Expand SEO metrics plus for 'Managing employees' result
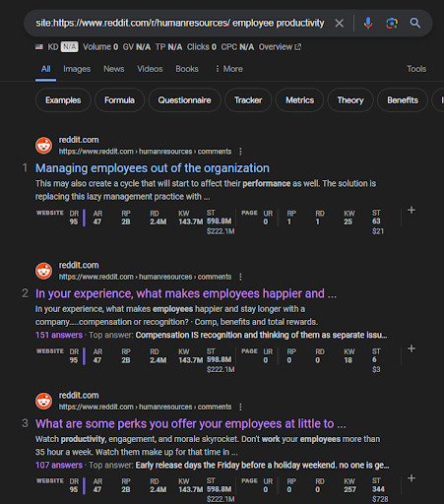Screen dimensions: 444x504 point(412,211)
